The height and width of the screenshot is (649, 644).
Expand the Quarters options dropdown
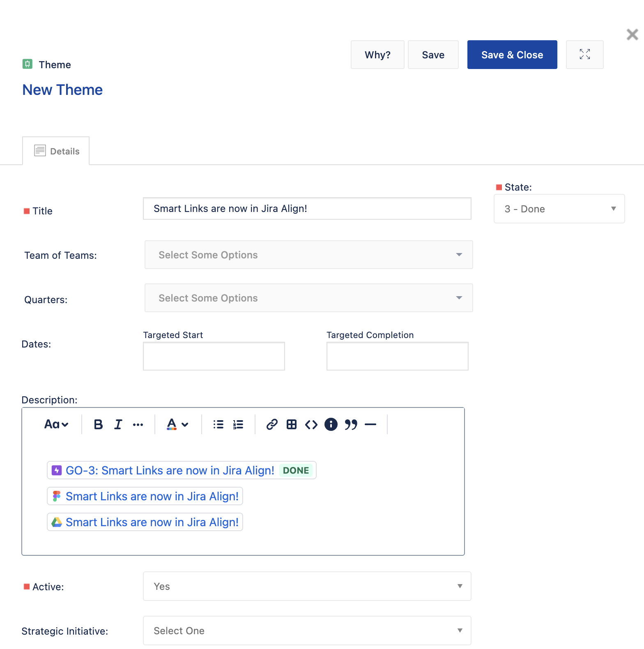309,298
